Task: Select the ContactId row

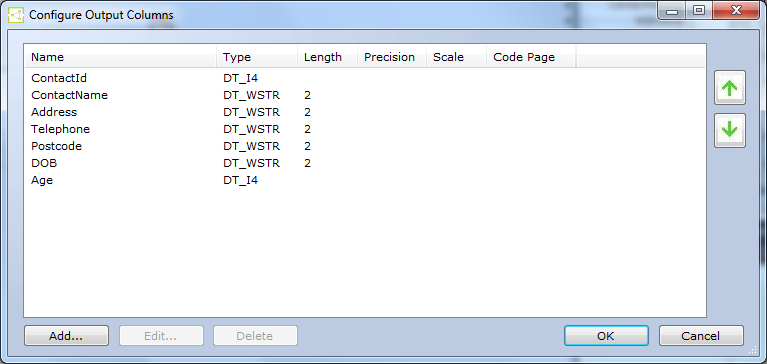Action: coord(364,78)
